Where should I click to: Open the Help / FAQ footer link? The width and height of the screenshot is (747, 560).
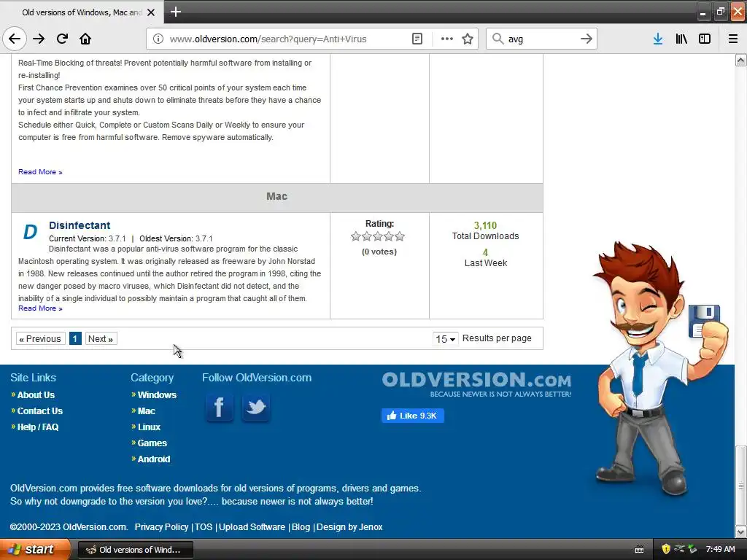click(x=38, y=427)
